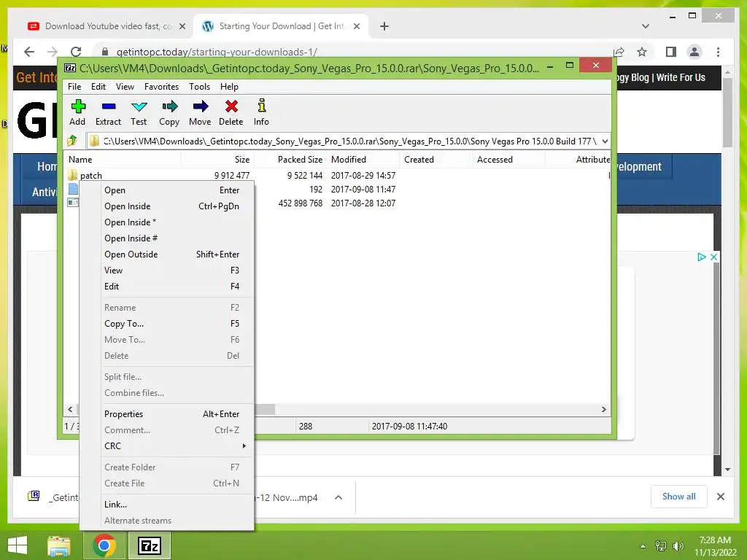
Task: Click the Add toolbar icon in 7-Zip
Action: 78,106
